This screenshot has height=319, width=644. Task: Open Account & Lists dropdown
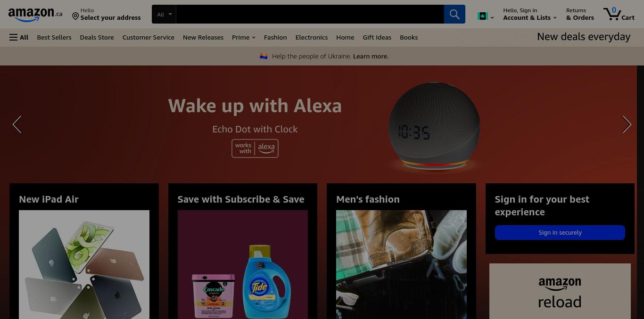(x=530, y=14)
